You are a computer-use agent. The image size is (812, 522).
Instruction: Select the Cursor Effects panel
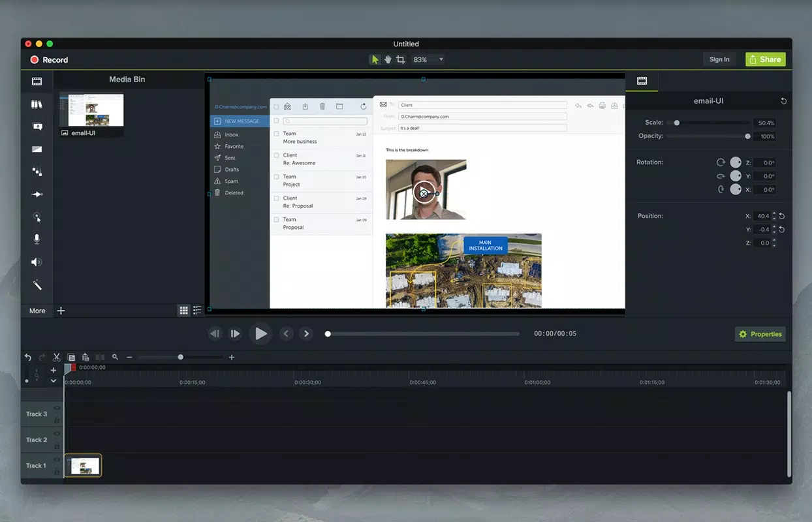pos(37,216)
